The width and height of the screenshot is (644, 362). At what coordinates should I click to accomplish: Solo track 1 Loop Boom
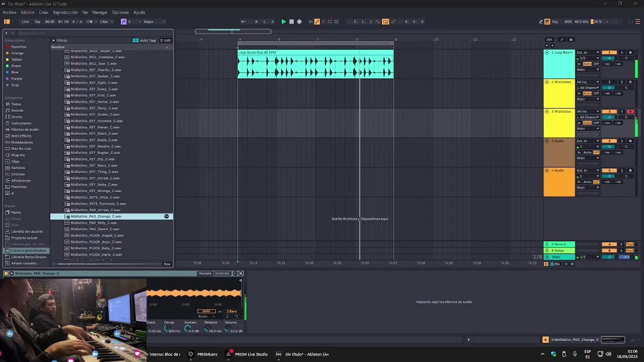click(622, 52)
